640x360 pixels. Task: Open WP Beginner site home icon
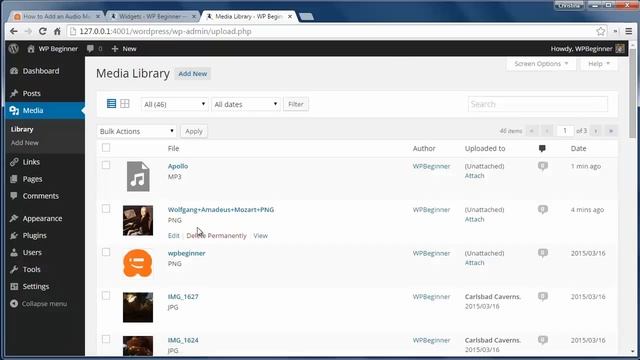tap(31, 49)
